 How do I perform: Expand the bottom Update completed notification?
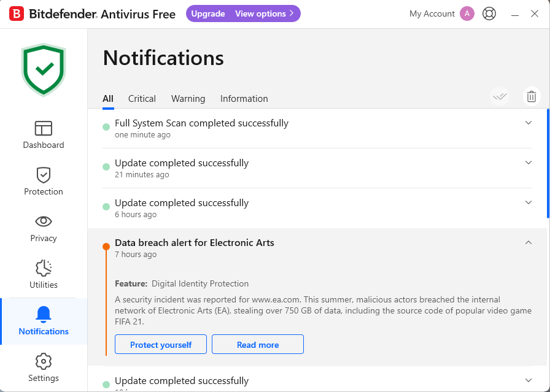[x=529, y=380]
